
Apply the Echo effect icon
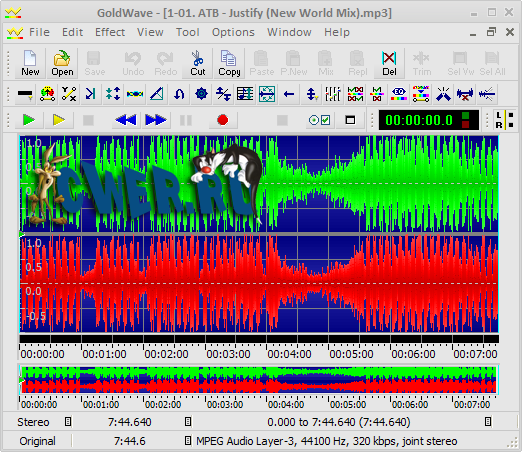tap(90, 94)
